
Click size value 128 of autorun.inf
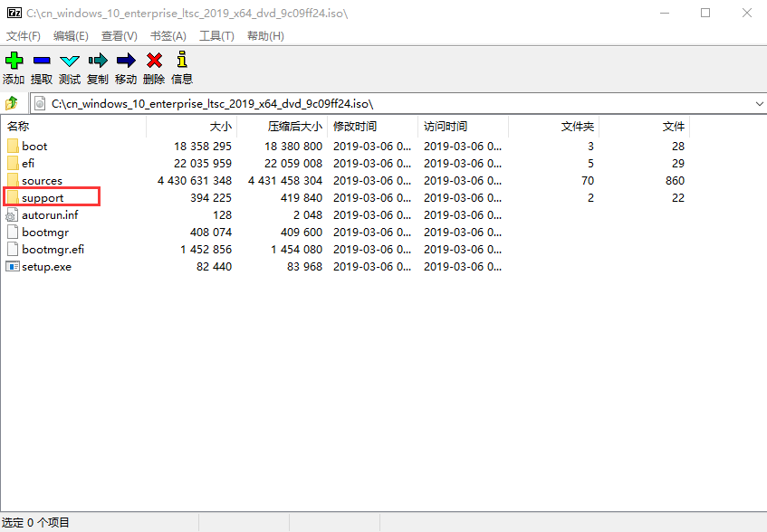(x=222, y=215)
